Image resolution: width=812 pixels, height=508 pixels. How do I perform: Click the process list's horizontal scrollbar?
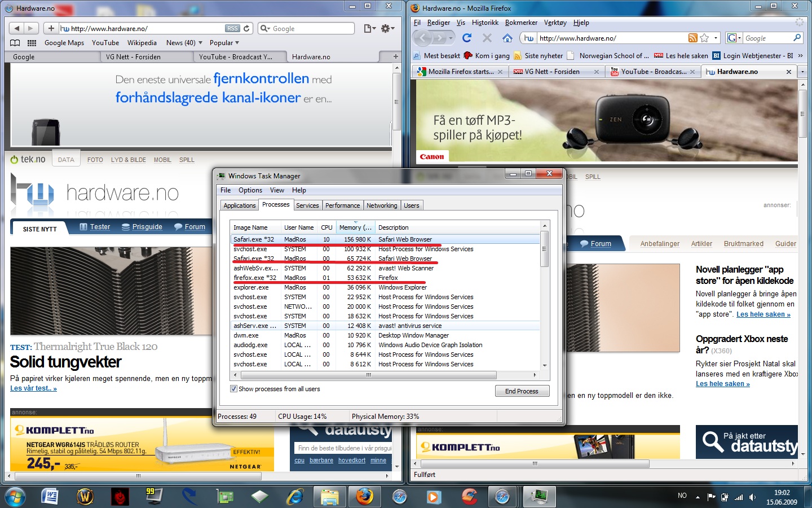click(368, 375)
